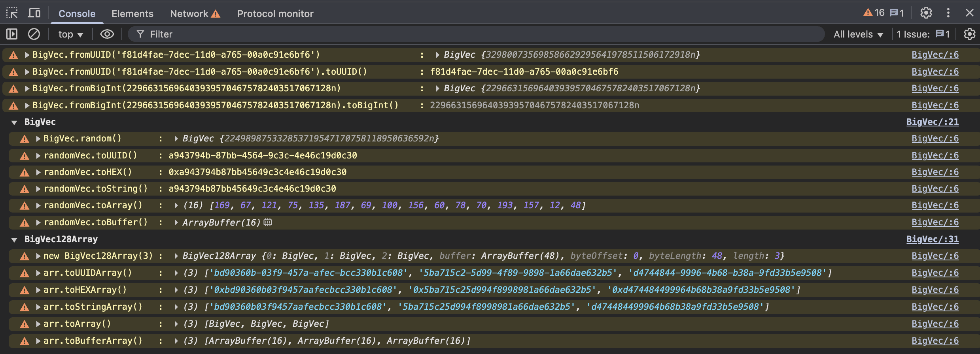980x354 pixels.
Task: Expand stack trace for fromUUID(...).toUUID() row
Action: pos(27,72)
